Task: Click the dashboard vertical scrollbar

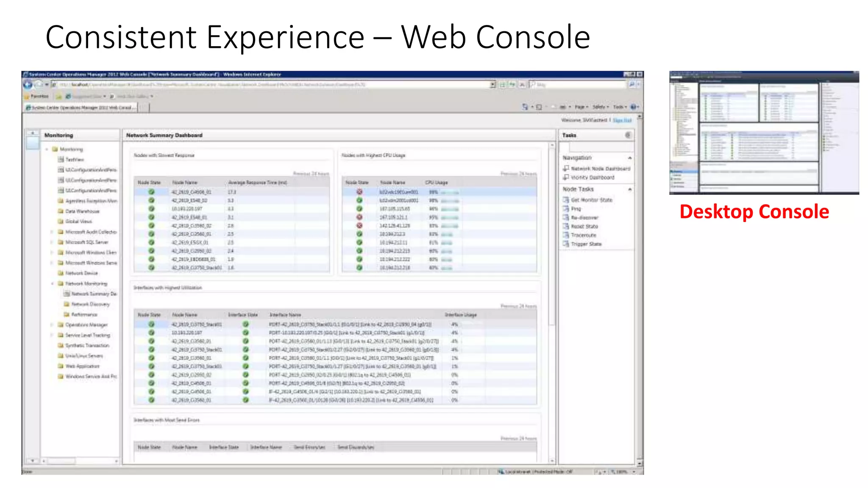Action: [552, 303]
